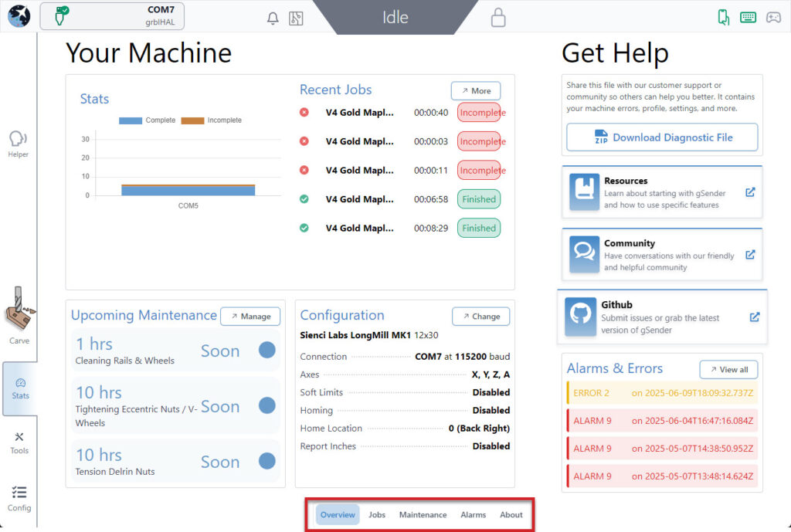Expand Alarms & Errors with View all
Screen dimensions: 791x532
click(x=728, y=370)
